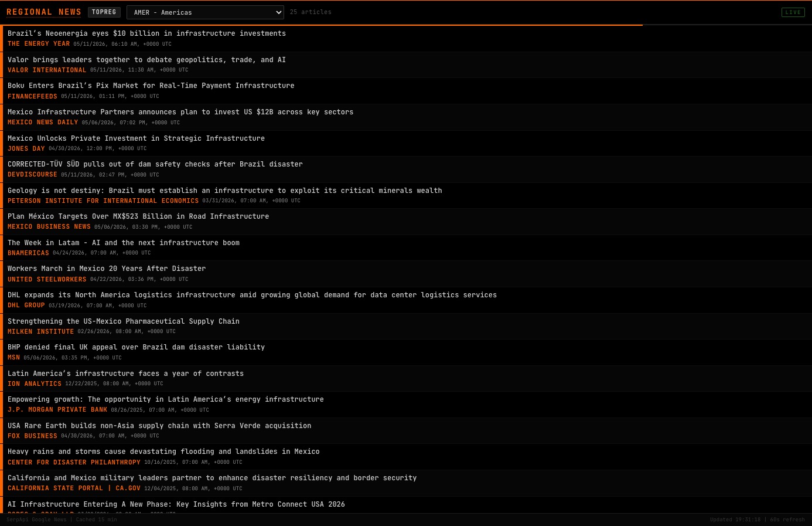Click FINANCEFEEDS source label
Viewport: 812px width, 526px height.
[x=32, y=97]
